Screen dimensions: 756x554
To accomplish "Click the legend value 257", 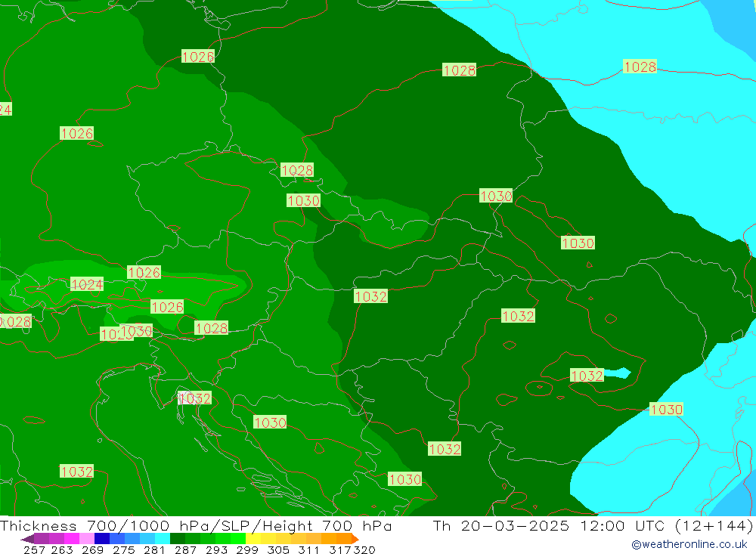I will [34, 549].
